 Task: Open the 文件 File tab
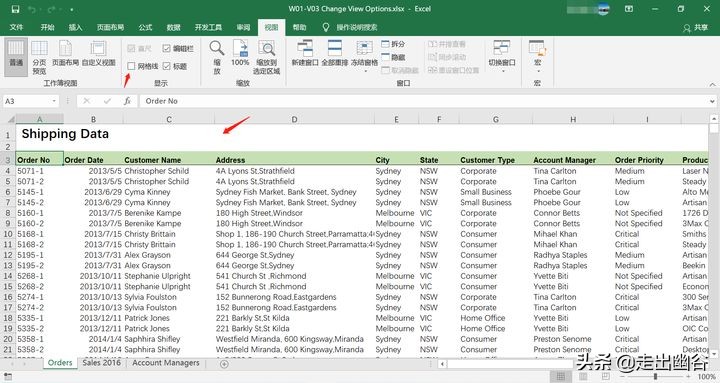tap(16, 27)
